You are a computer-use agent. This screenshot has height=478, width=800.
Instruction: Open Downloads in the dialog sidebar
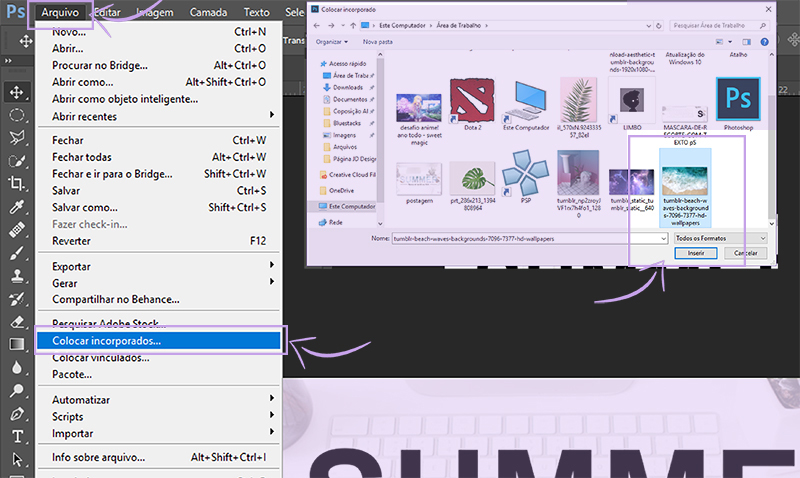pos(348,87)
